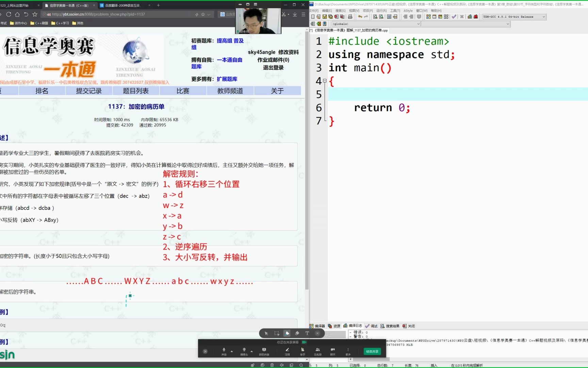
Task: Click the Redo arrow in Dev-C++ toolbar
Action: pyautogui.click(x=366, y=16)
